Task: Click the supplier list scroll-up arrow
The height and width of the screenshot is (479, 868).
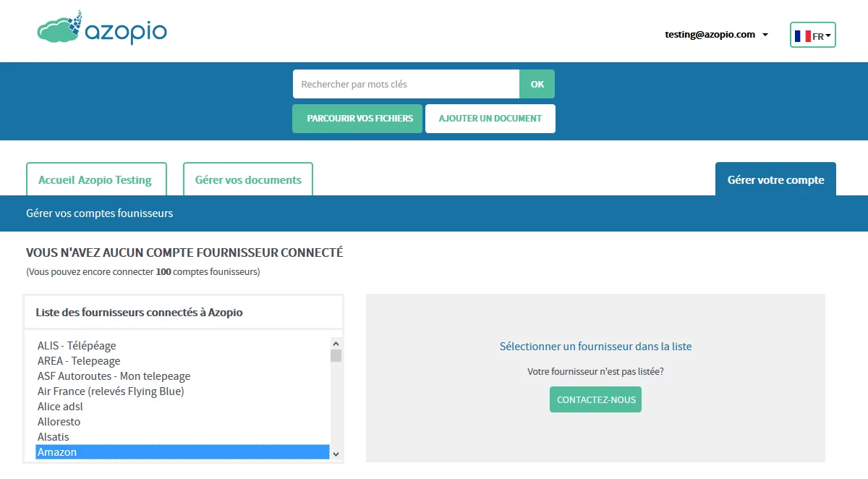Action: click(336, 344)
